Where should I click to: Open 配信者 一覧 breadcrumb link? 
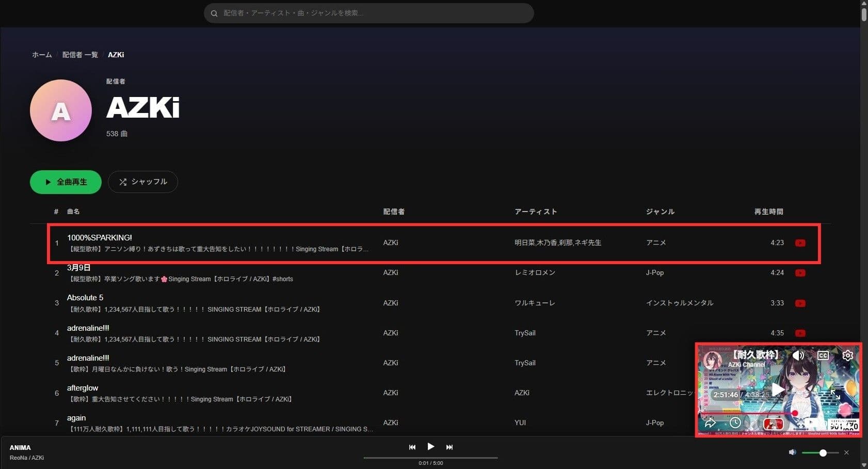[x=80, y=55]
